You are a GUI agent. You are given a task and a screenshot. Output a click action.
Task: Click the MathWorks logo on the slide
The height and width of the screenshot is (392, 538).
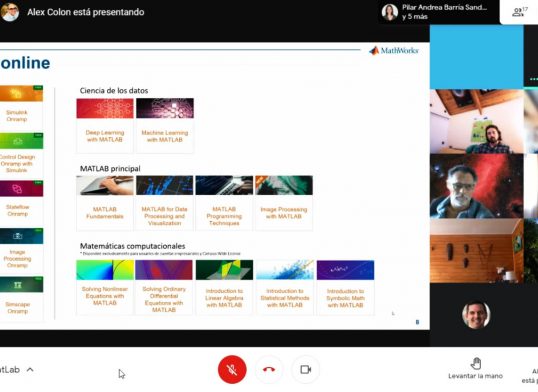click(x=394, y=51)
